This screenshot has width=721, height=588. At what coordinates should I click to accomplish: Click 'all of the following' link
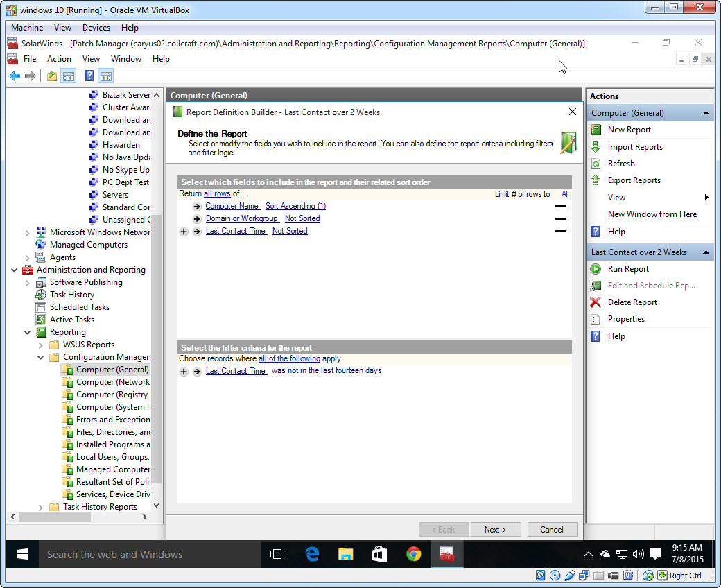pyautogui.click(x=289, y=358)
